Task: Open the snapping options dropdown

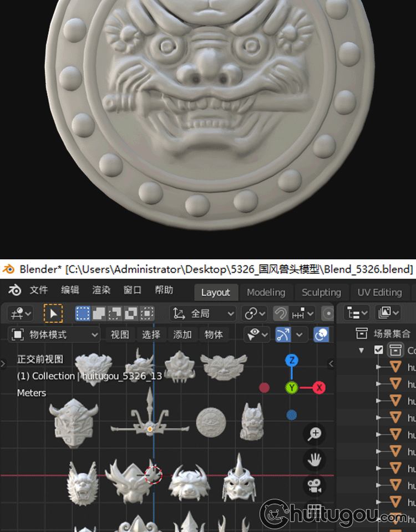Action: coord(302,314)
